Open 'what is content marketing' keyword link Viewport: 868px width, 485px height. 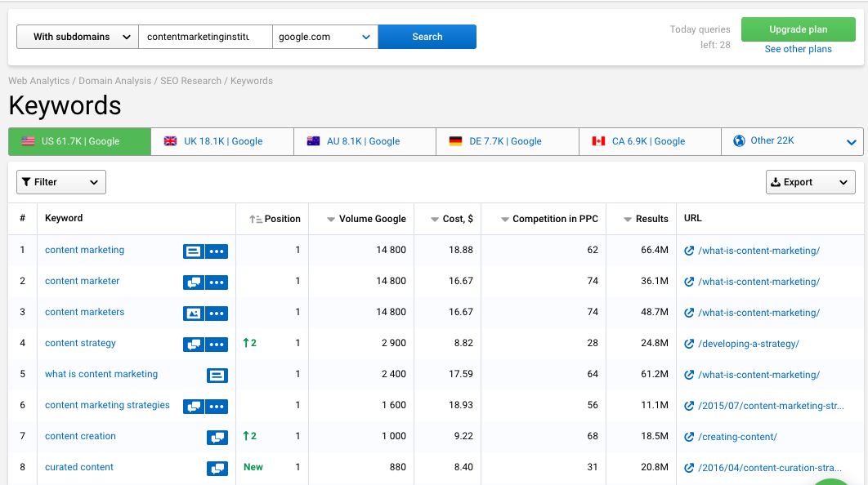(x=101, y=374)
